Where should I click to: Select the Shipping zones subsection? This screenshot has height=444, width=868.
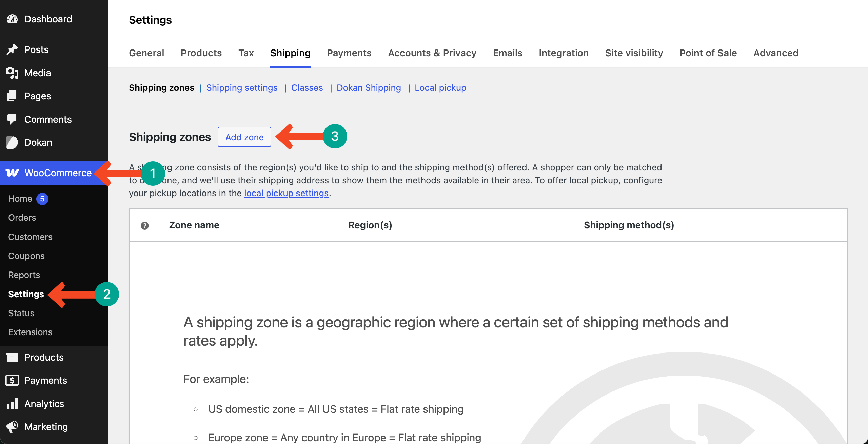(161, 88)
